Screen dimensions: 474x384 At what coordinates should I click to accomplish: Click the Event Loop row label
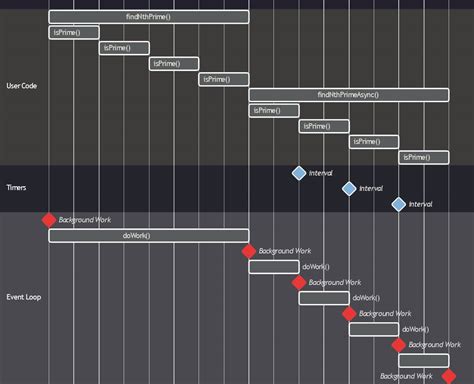24,297
